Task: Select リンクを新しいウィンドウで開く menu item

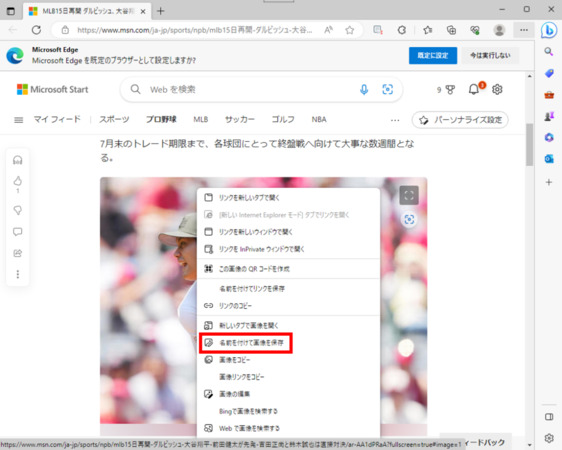Action: pyautogui.click(x=288, y=232)
